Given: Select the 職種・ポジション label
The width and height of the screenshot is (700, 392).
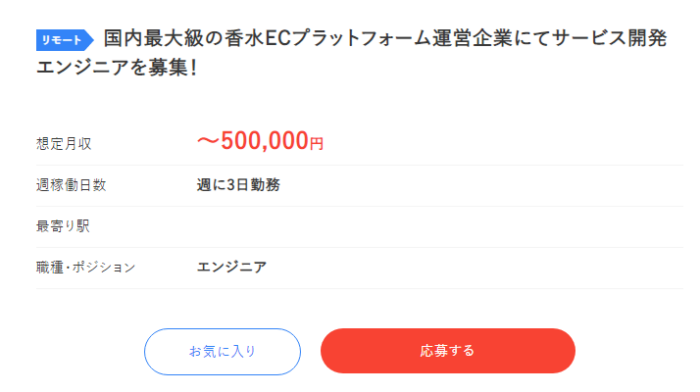Looking at the screenshot, I should pos(86,267).
